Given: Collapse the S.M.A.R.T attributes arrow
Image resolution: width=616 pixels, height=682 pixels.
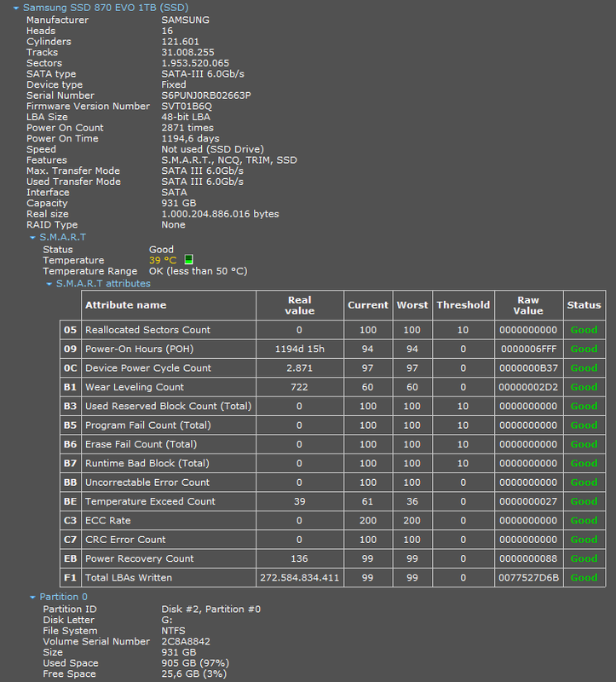Looking at the screenshot, I should point(49,284).
